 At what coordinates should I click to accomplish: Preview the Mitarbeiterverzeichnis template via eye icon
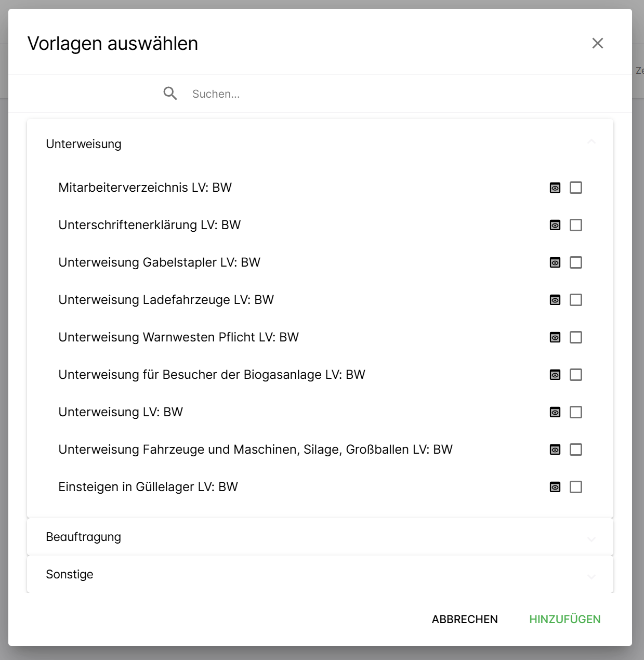tap(555, 188)
